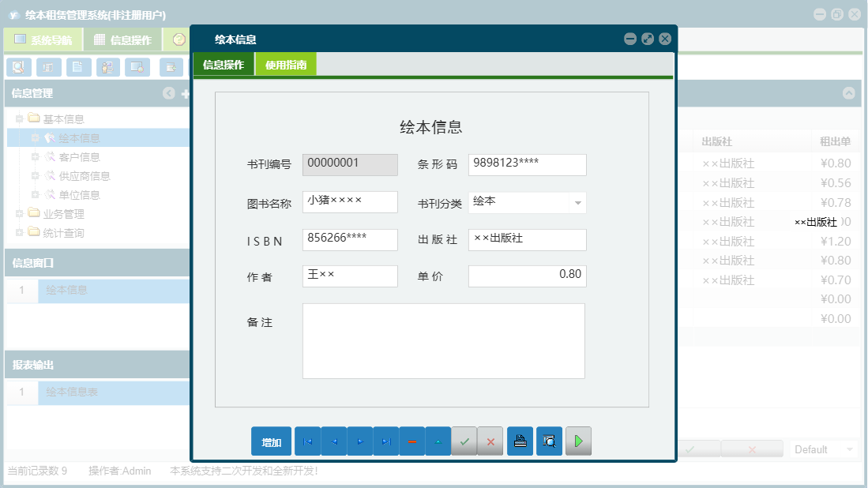The width and height of the screenshot is (868, 488).
Task: Expand 业务管理 folder
Action: tap(19, 213)
